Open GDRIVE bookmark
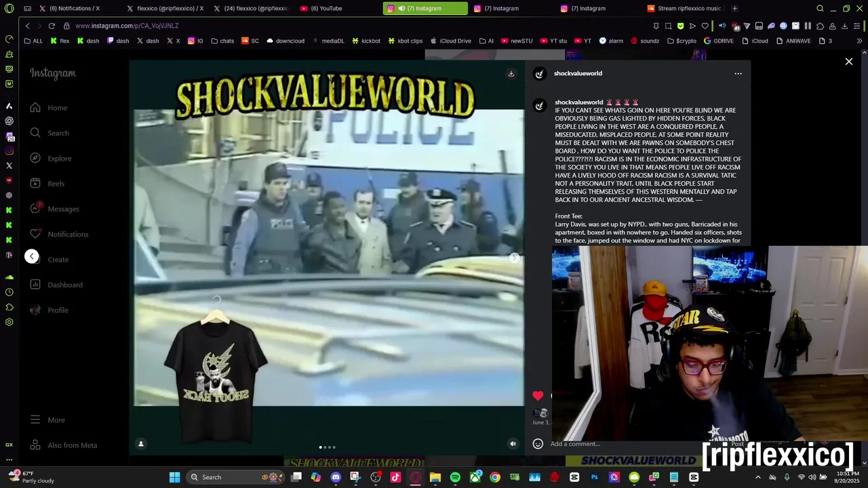This screenshot has width=868, height=488. pyautogui.click(x=719, y=41)
